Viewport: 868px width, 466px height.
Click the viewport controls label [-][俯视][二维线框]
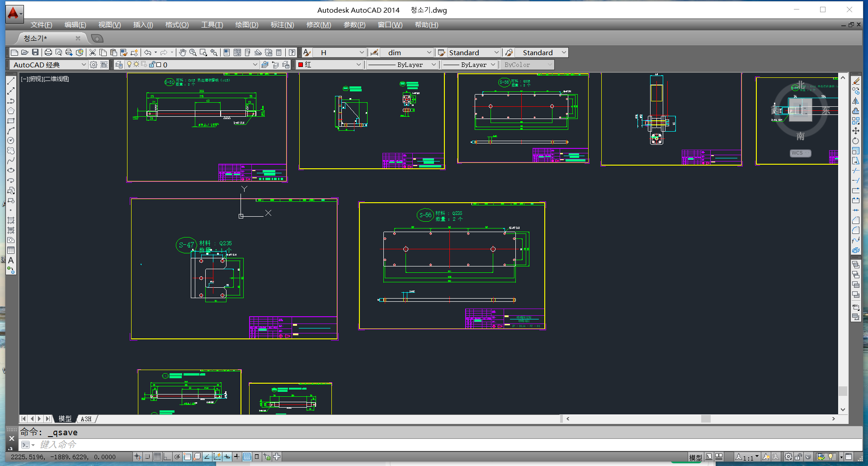click(45, 79)
